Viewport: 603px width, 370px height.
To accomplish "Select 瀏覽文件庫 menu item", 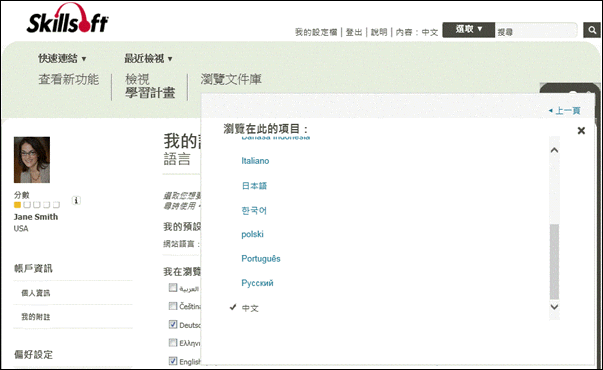I will click(231, 79).
